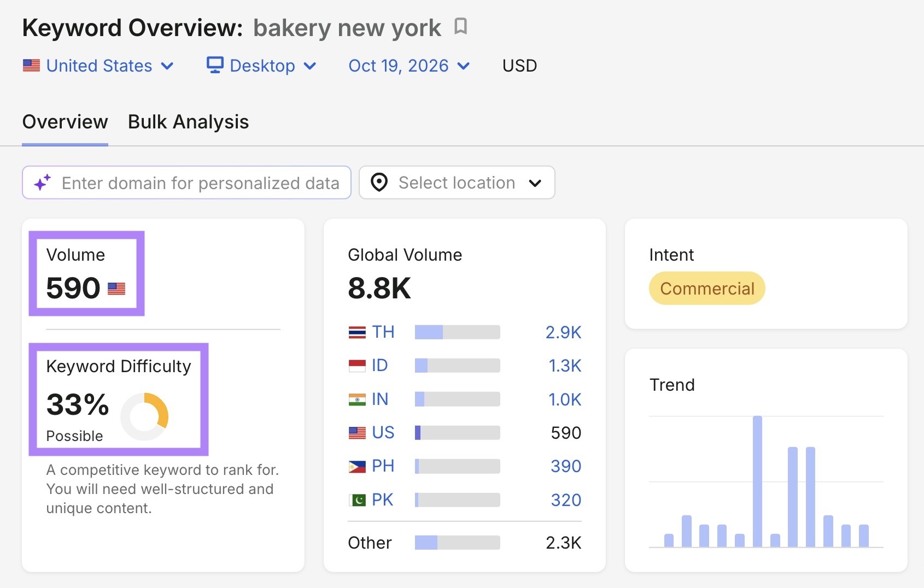Switch to the Bulk Analysis tab
Image resolution: width=924 pixels, height=588 pixels.
coord(188,122)
